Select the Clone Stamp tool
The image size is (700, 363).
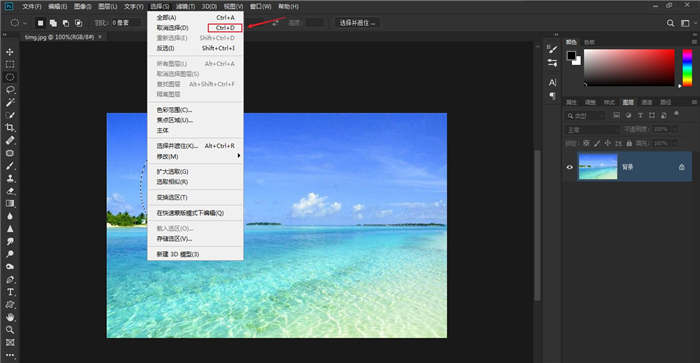pos(10,178)
